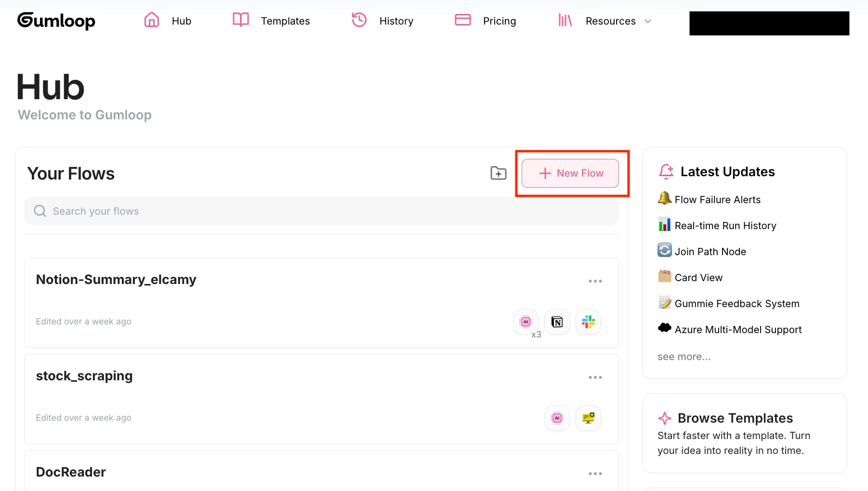Open the History tab
The width and height of the screenshot is (868, 491).
(x=395, y=21)
